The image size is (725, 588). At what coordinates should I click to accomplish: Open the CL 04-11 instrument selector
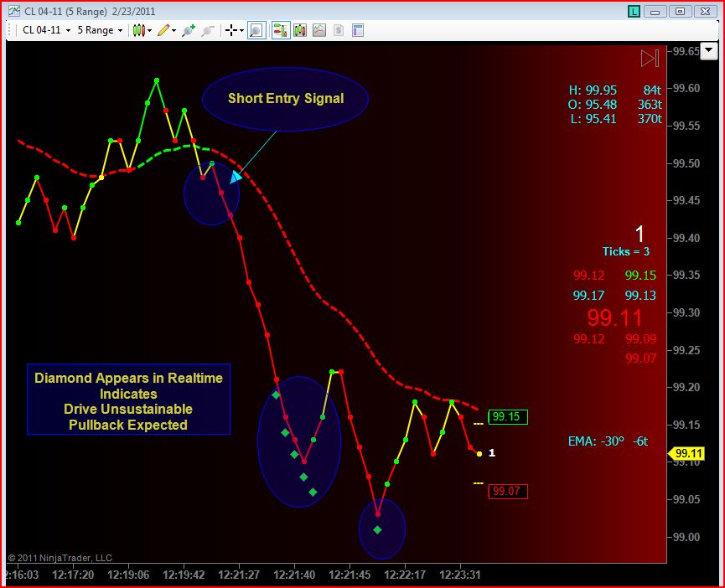pyautogui.click(x=46, y=30)
